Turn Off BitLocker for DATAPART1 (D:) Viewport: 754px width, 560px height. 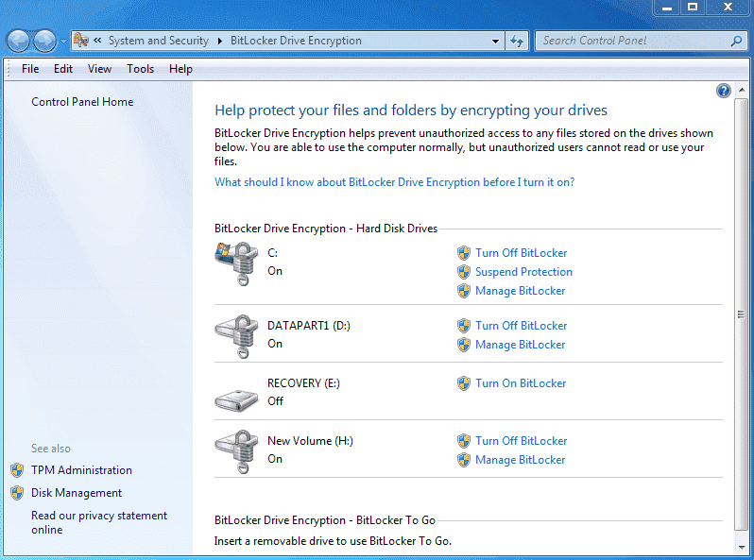[522, 326]
